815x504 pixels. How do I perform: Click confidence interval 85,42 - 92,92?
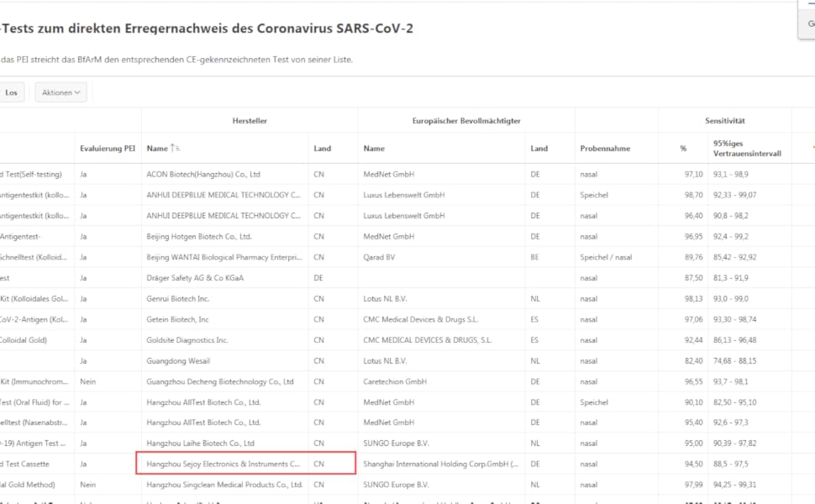coord(735,257)
